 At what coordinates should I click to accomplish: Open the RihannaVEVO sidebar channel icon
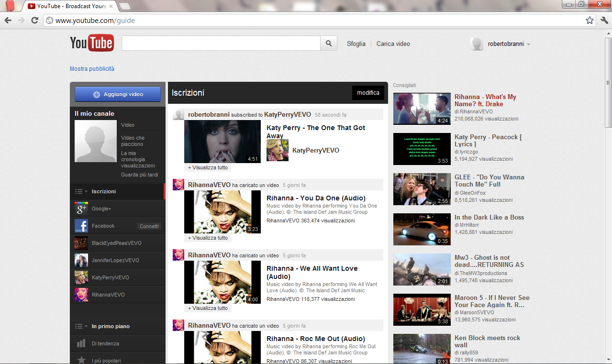coord(81,295)
